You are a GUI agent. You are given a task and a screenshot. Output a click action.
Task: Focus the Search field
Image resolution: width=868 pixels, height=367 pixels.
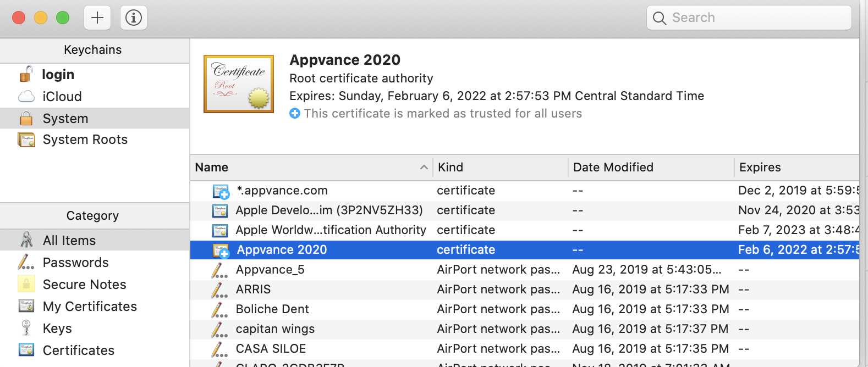pyautogui.click(x=749, y=18)
